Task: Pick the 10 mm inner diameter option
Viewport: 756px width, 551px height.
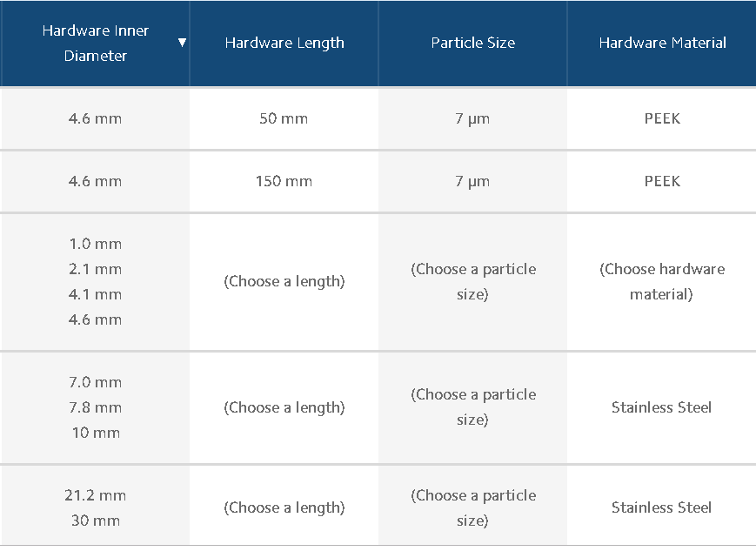Action: [x=96, y=433]
